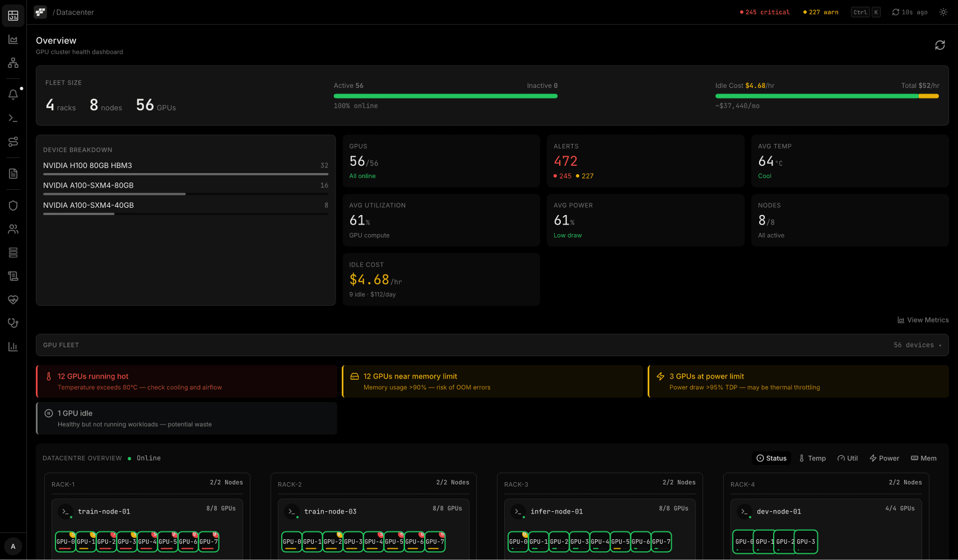Open the users sidebar icon
Screen dimensions: 958x560
13,229
